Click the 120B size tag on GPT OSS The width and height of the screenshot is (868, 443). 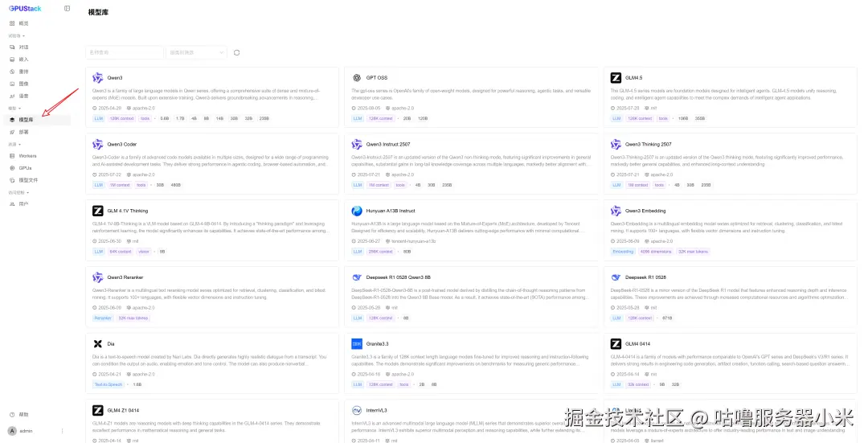(x=423, y=118)
